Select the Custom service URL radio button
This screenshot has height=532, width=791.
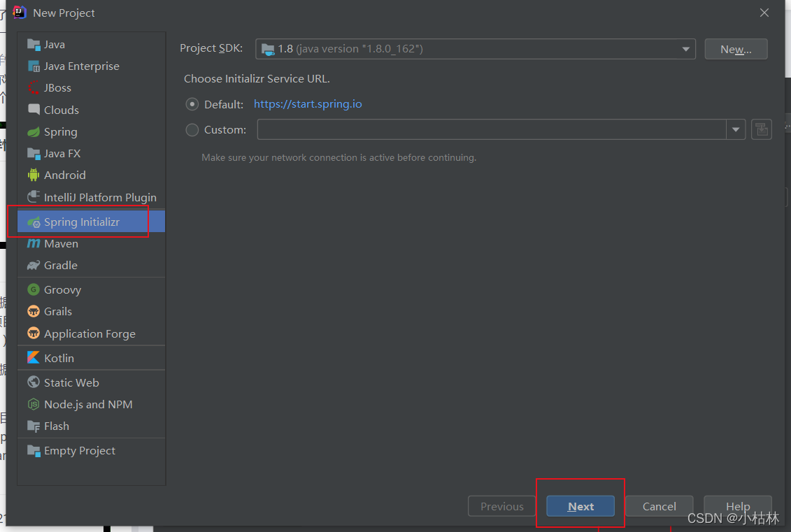click(192, 129)
